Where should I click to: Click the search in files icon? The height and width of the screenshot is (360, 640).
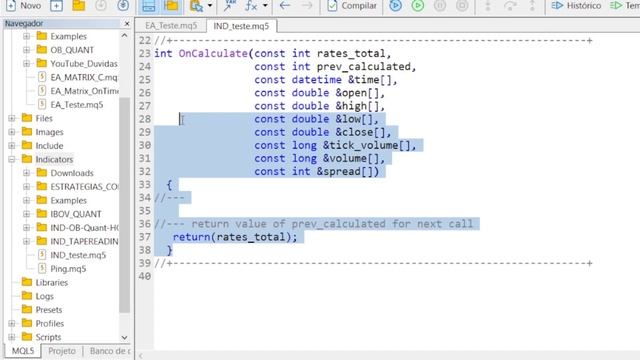click(197, 6)
